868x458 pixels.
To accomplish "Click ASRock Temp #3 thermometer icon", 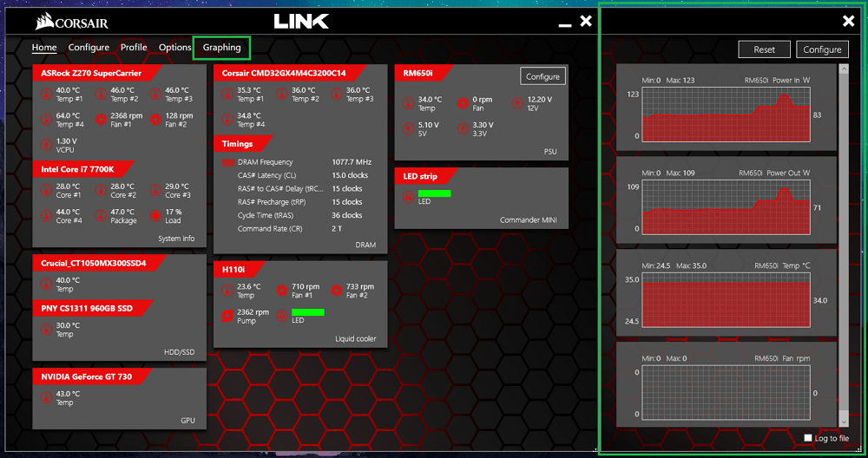I will click(155, 94).
